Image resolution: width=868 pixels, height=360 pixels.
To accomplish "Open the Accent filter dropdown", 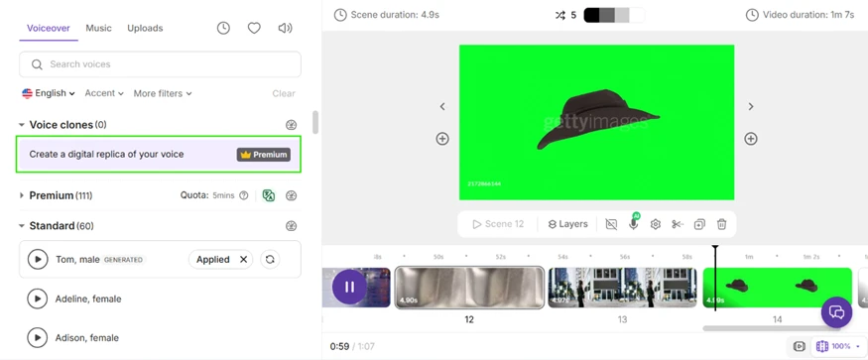I will click(104, 93).
